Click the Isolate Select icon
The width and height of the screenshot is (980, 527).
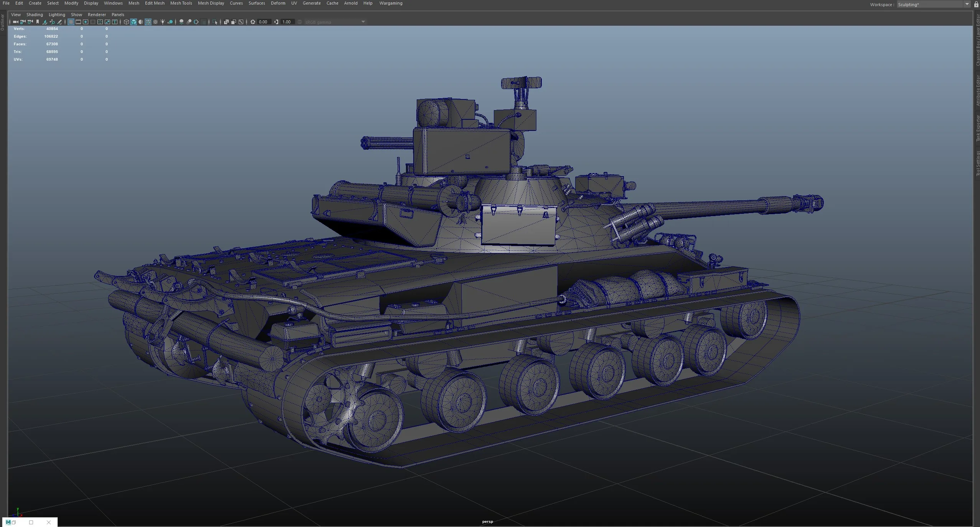[x=215, y=22]
